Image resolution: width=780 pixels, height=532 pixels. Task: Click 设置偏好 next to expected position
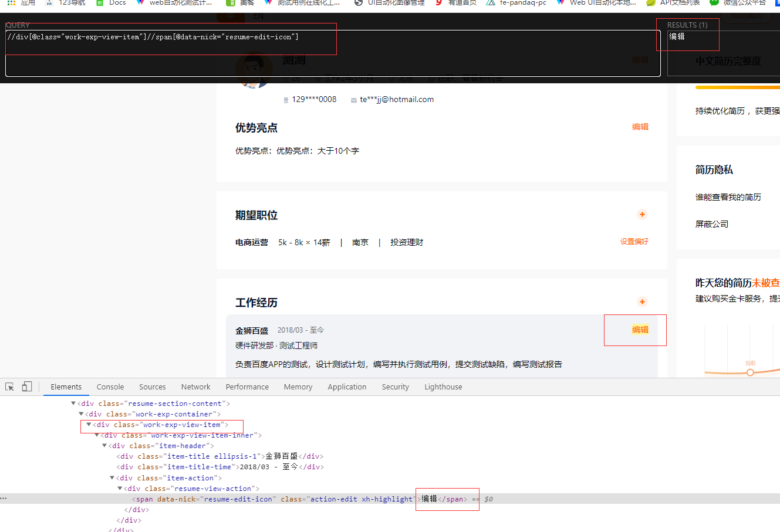coord(634,242)
